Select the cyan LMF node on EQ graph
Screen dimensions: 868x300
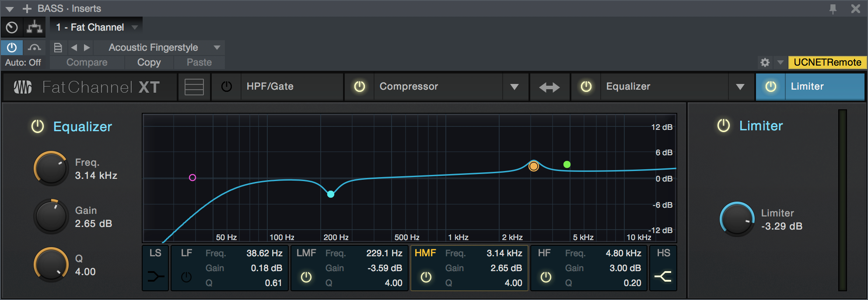point(331,194)
